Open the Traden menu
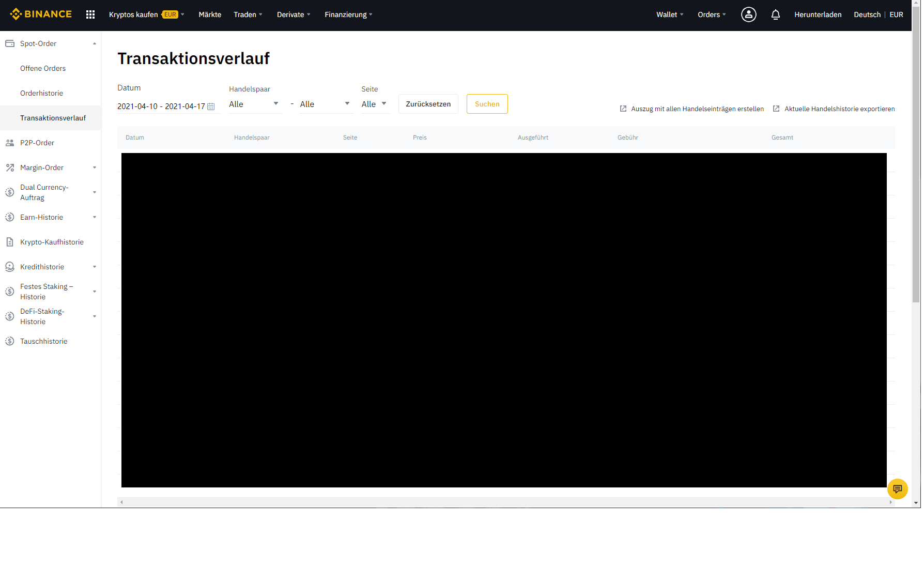This screenshot has height=566, width=924. 248,14
